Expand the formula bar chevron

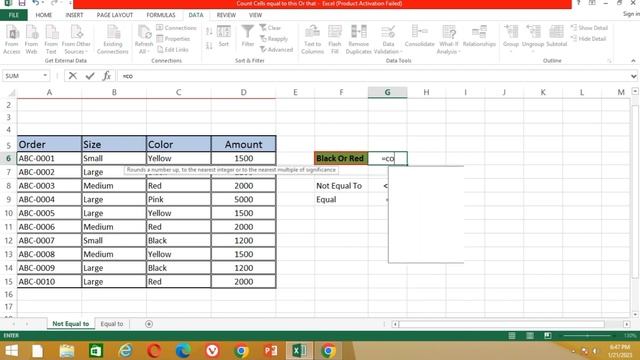[633, 76]
